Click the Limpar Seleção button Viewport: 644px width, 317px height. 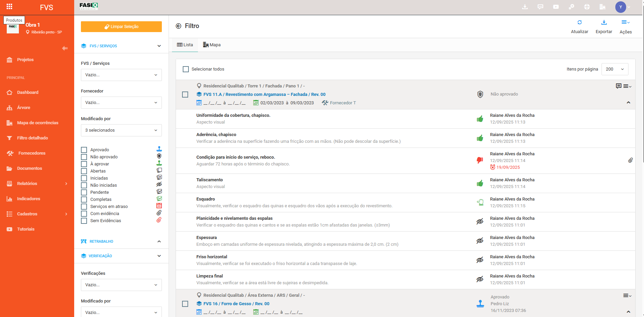click(121, 27)
